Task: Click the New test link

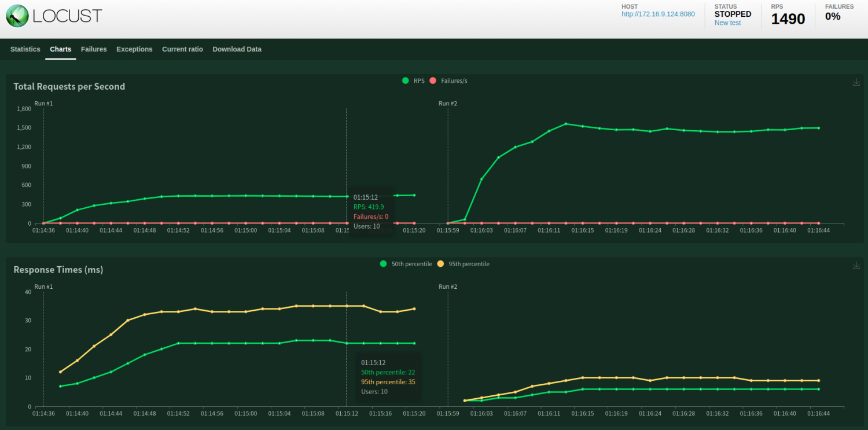Action: pos(727,23)
